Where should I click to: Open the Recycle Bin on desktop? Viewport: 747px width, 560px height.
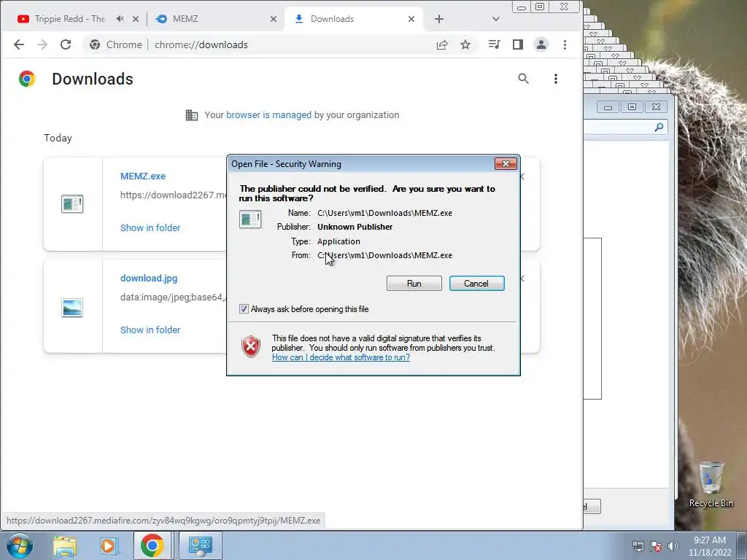click(x=711, y=485)
